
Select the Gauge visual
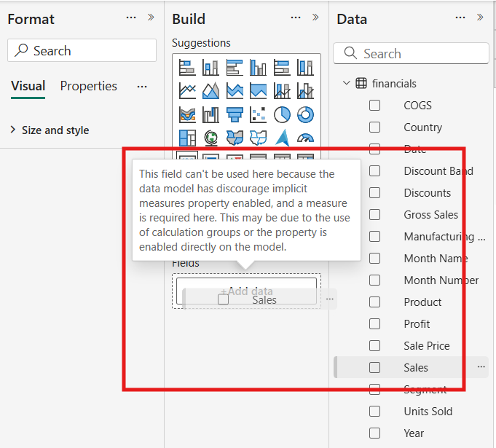pyautogui.click(x=305, y=138)
